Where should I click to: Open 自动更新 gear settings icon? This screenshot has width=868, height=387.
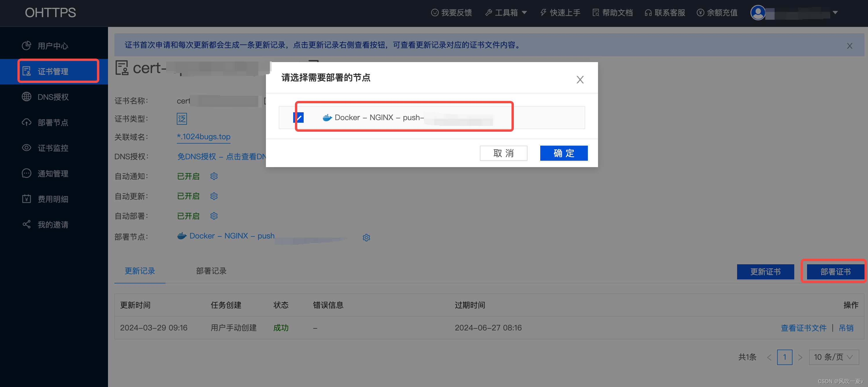coord(214,196)
